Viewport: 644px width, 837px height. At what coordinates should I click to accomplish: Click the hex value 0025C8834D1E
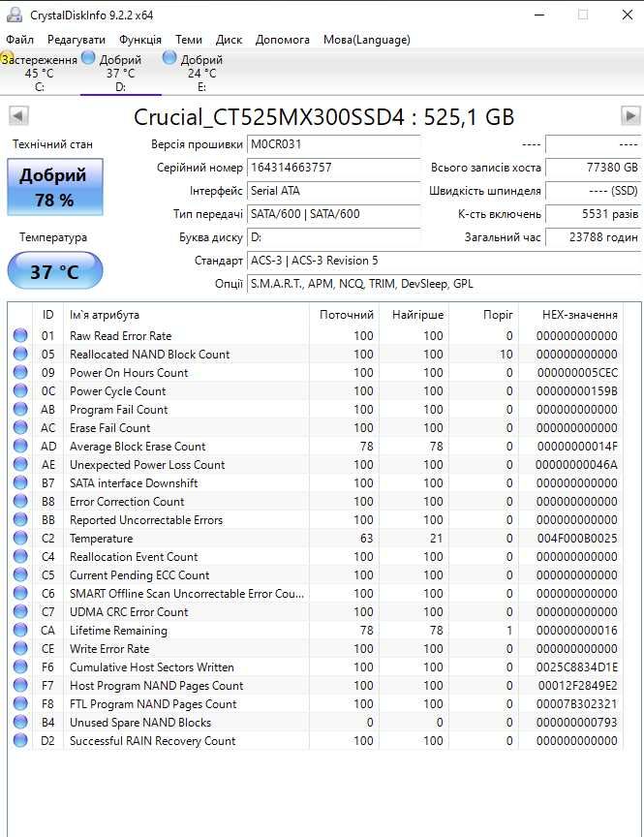pyautogui.click(x=577, y=666)
